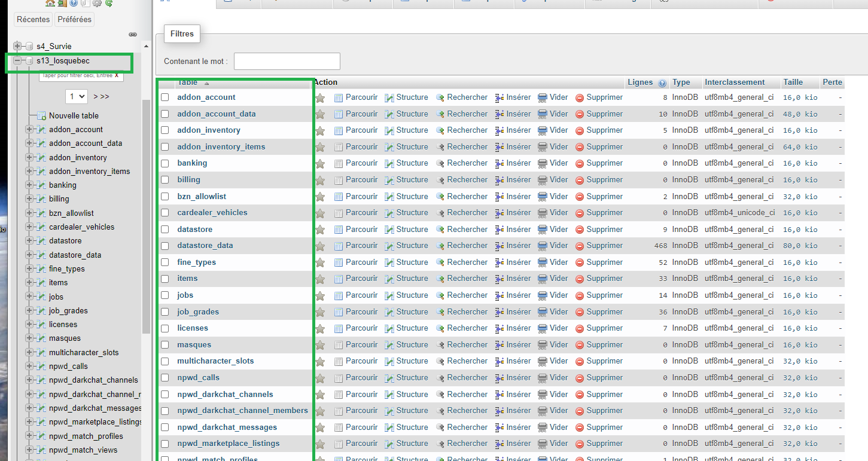Expand the s4_Survie database node

(x=18, y=46)
